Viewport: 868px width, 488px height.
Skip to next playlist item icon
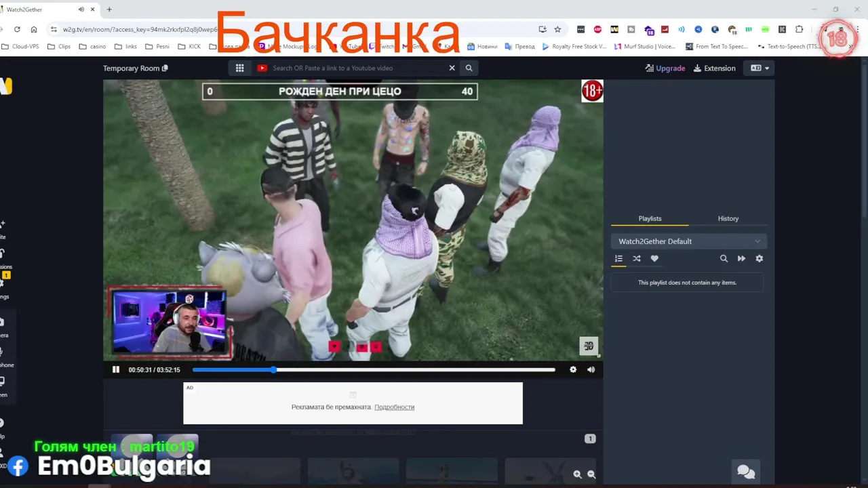pyautogui.click(x=741, y=258)
